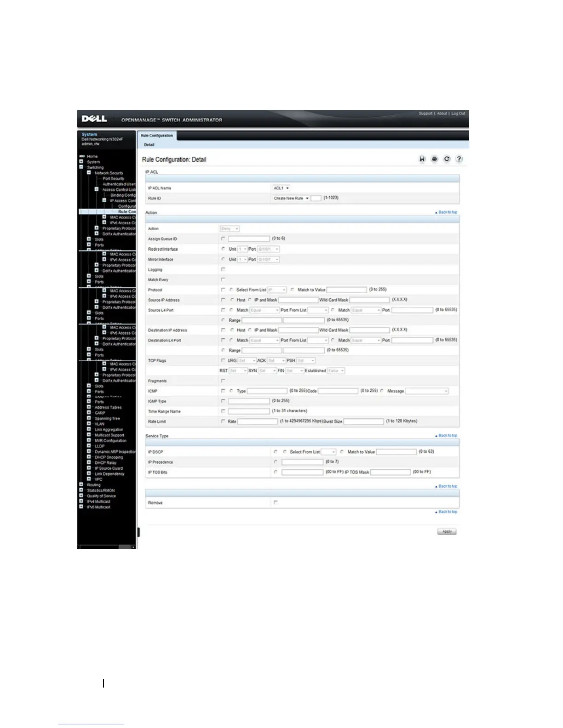
Task: Select the Redirect Interface radio button
Action: [223, 249]
